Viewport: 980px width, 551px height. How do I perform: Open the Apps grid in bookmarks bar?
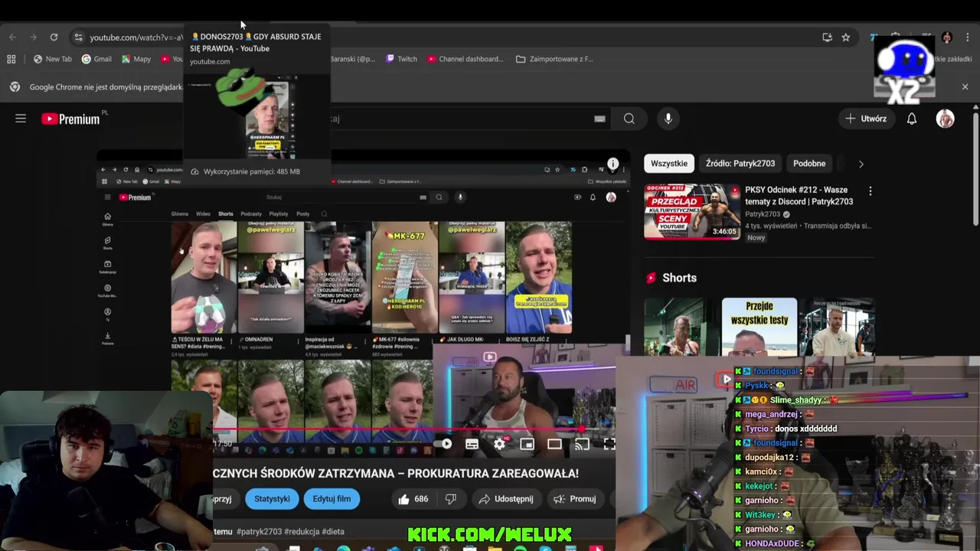tap(11, 59)
